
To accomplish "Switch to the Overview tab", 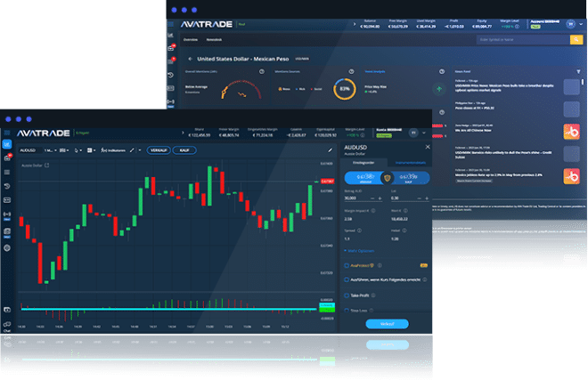I will [x=191, y=39].
